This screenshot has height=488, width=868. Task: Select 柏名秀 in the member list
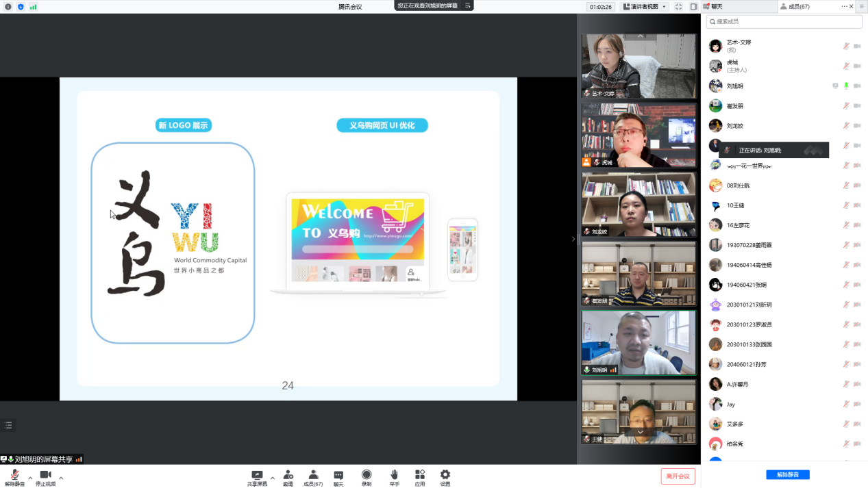tap(784, 444)
